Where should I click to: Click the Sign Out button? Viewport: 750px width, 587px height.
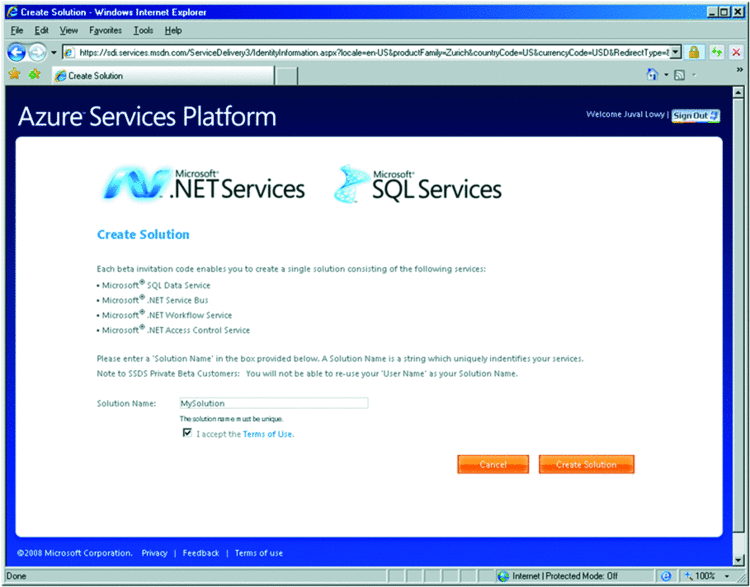coord(696,116)
